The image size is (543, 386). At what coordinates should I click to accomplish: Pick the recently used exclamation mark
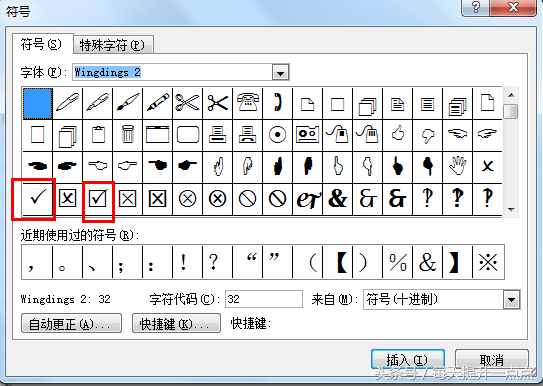coord(187,262)
